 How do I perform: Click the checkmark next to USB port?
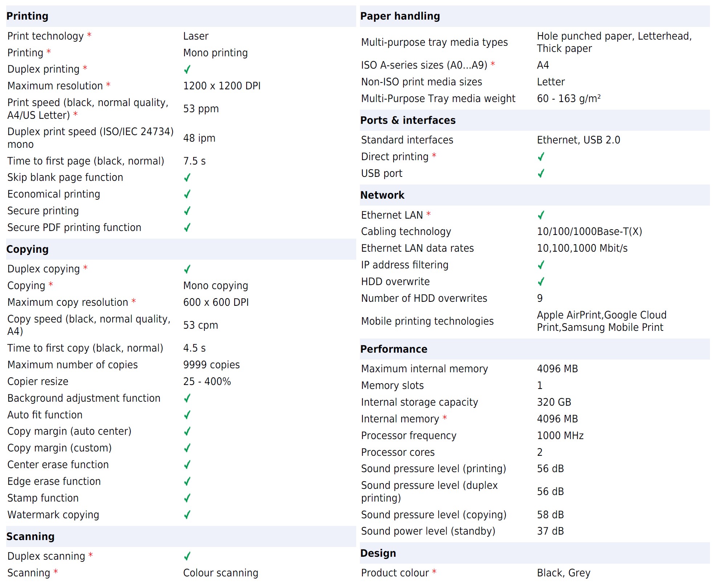coord(541,173)
